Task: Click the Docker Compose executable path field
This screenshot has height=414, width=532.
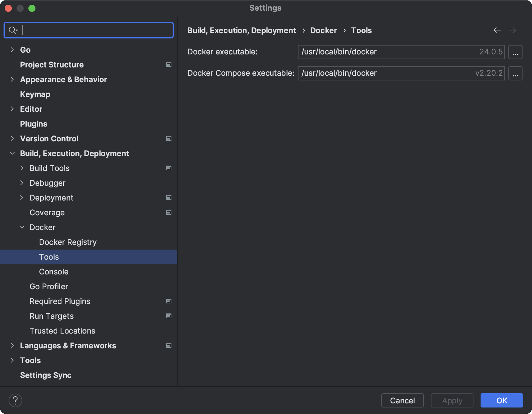Action: (x=401, y=73)
